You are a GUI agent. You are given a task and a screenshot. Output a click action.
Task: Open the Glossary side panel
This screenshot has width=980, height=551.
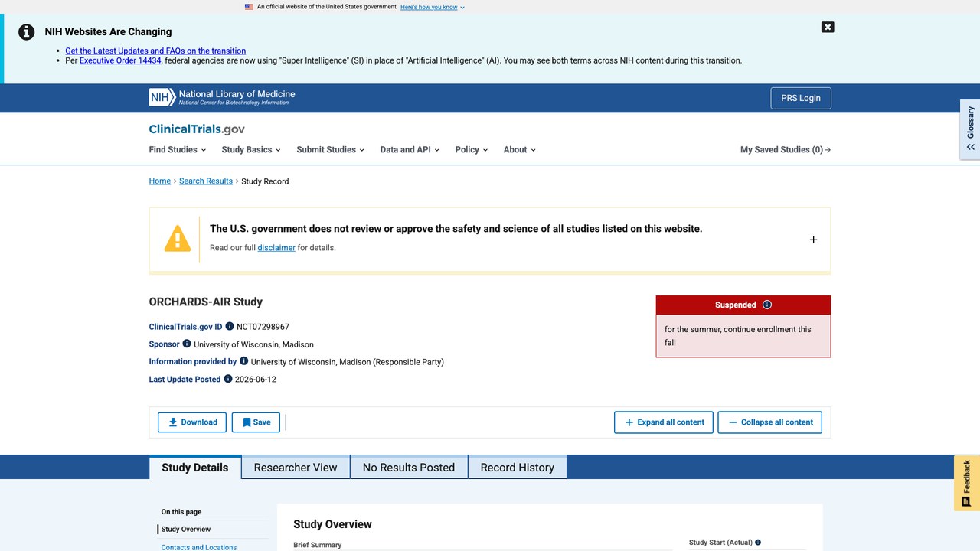(970, 129)
